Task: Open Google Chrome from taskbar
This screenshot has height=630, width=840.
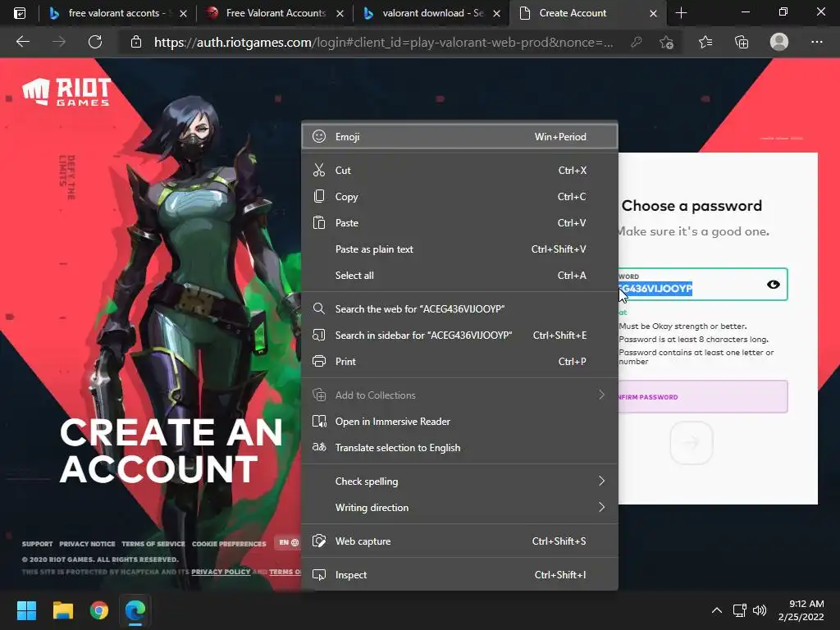Action: click(x=99, y=610)
